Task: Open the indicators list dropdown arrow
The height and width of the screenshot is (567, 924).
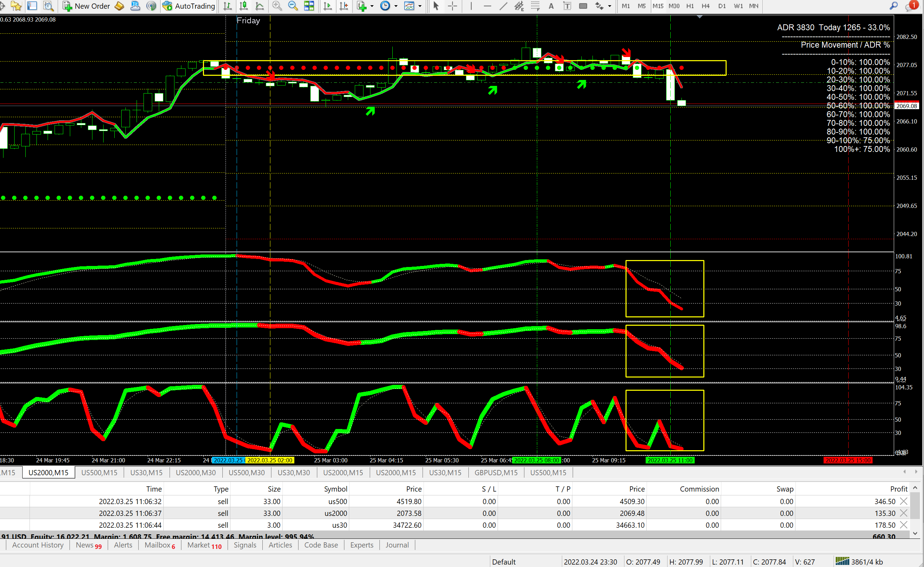Action: click(372, 6)
